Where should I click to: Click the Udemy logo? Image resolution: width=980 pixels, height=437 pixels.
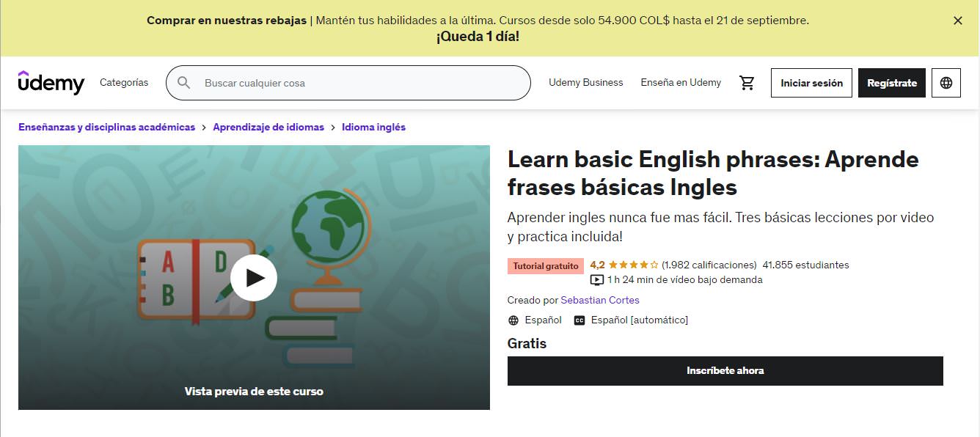(x=51, y=83)
